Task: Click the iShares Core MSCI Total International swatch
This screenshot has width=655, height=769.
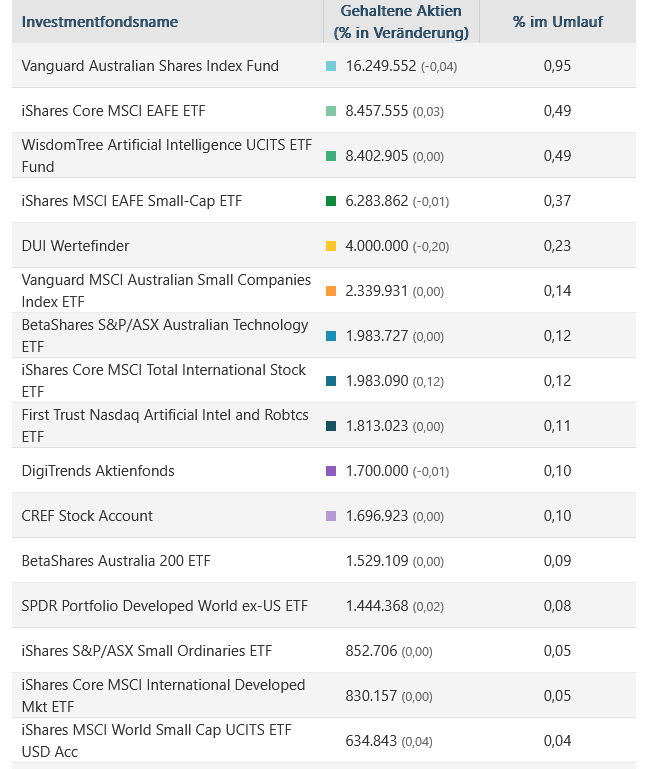Action: tap(331, 381)
